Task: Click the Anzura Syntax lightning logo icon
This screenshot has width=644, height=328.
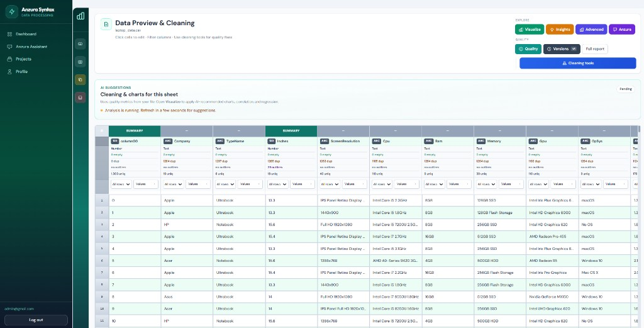Action: 12,11
